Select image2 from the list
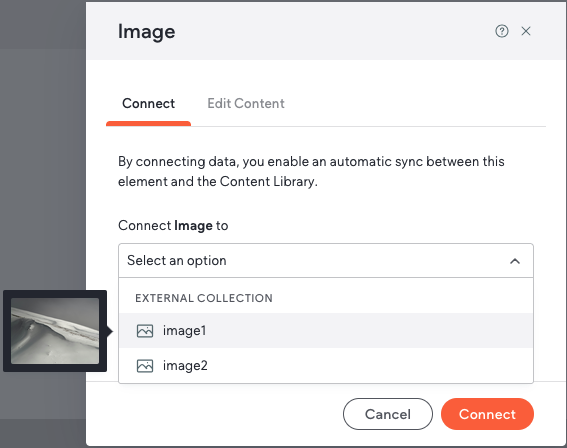567x448 pixels. click(326, 366)
